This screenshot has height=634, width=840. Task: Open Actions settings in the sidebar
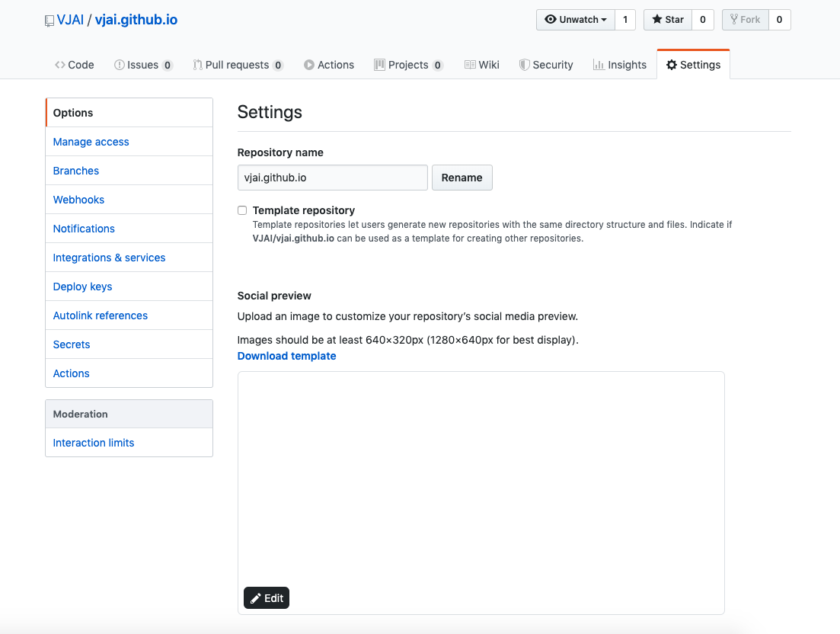click(x=129, y=373)
